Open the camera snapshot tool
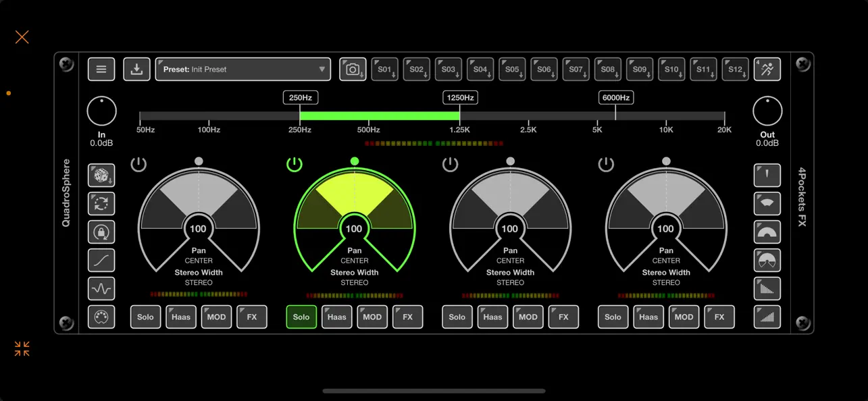The width and height of the screenshot is (868, 401). coord(353,69)
